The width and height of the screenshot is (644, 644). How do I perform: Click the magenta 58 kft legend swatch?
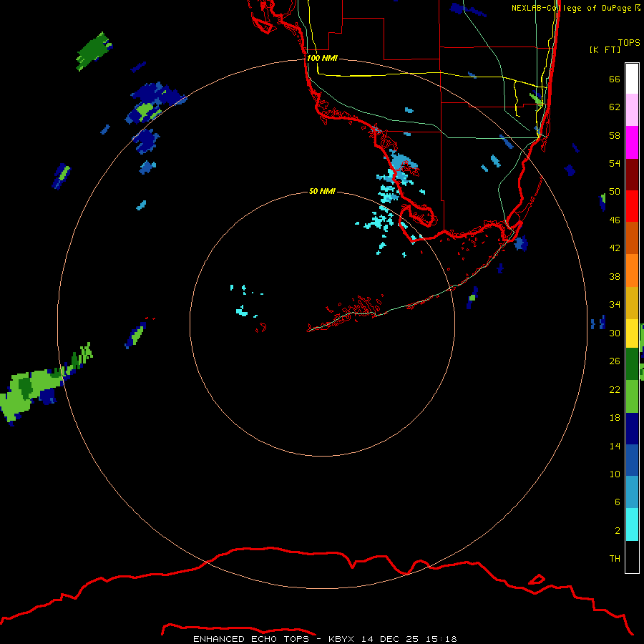pyautogui.click(x=632, y=142)
